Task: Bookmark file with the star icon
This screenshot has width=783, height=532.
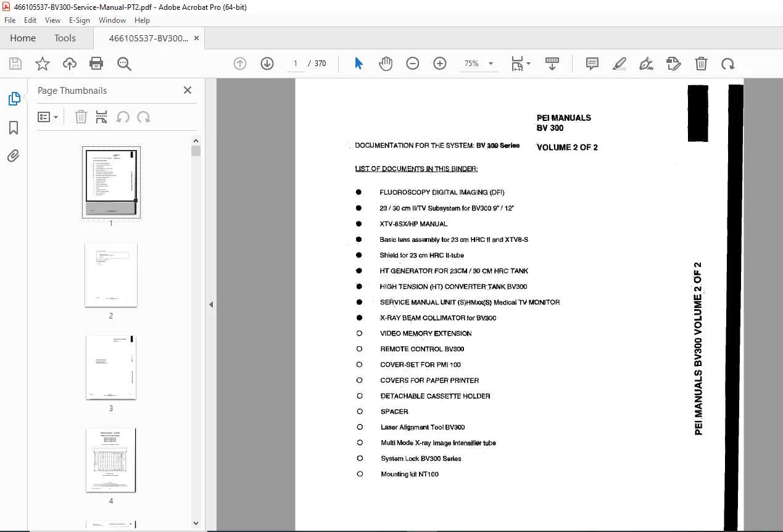Action: click(43, 64)
